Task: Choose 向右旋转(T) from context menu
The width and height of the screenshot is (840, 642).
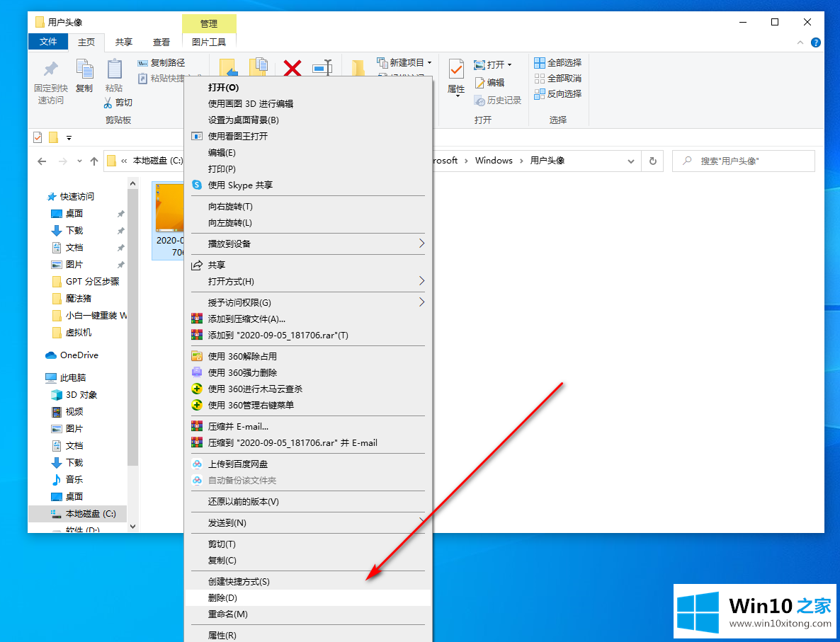Action: click(x=308, y=206)
